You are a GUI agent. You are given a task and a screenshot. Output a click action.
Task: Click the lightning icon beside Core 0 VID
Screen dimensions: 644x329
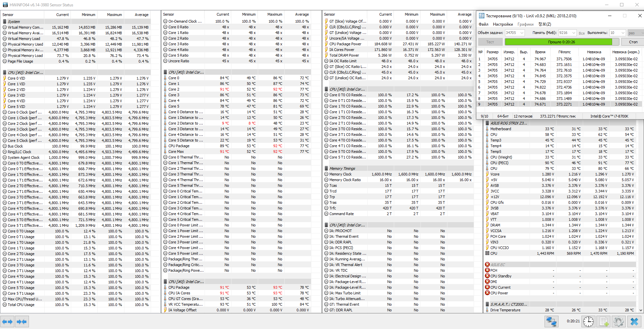tap(5, 78)
